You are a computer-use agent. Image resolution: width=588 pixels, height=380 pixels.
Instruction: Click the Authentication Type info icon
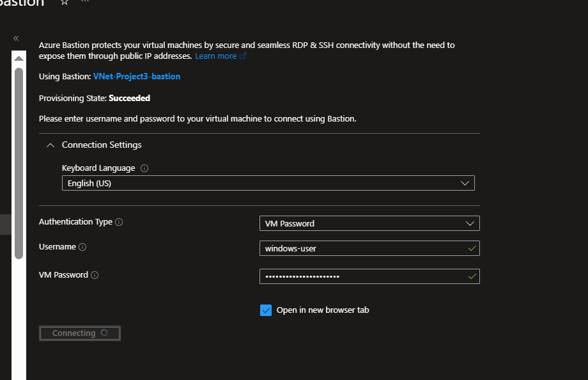(119, 222)
